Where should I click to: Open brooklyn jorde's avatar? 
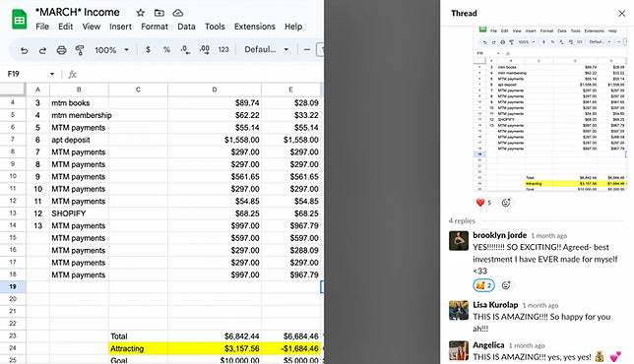click(459, 241)
